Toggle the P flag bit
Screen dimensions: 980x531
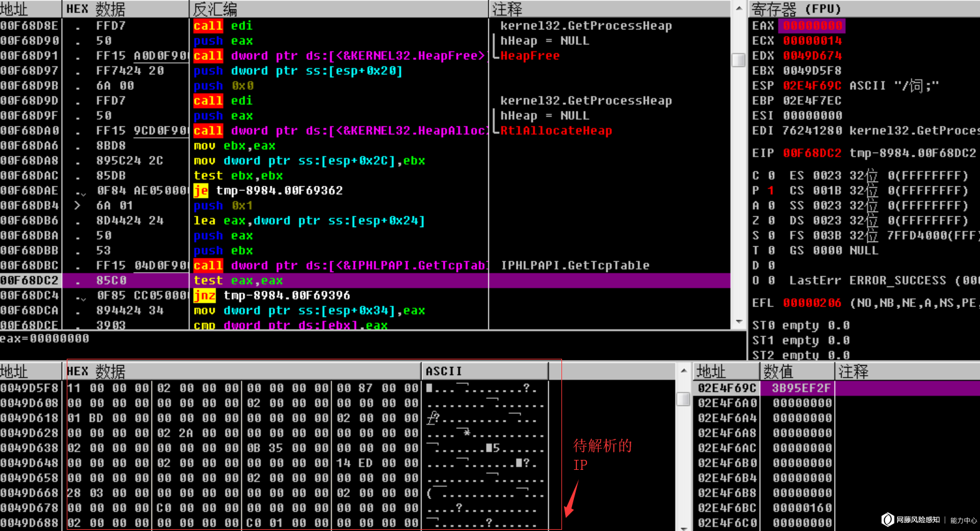pos(772,190)
